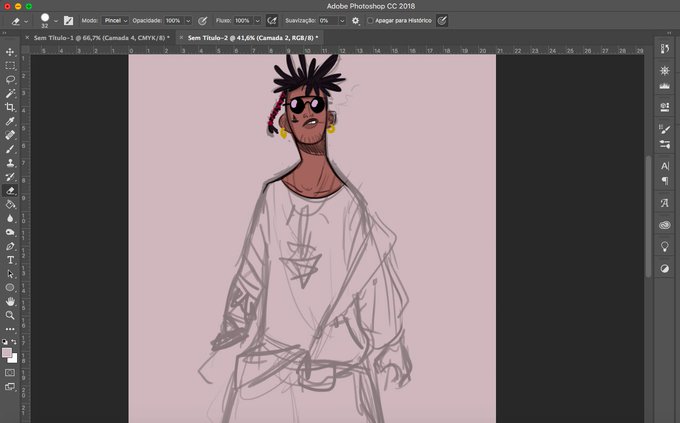The width and height of the screenshot is (680, 423).
Task: Switch to the Sem Título-2 tab
Action: pyautogui.click(x=253, y=38)
